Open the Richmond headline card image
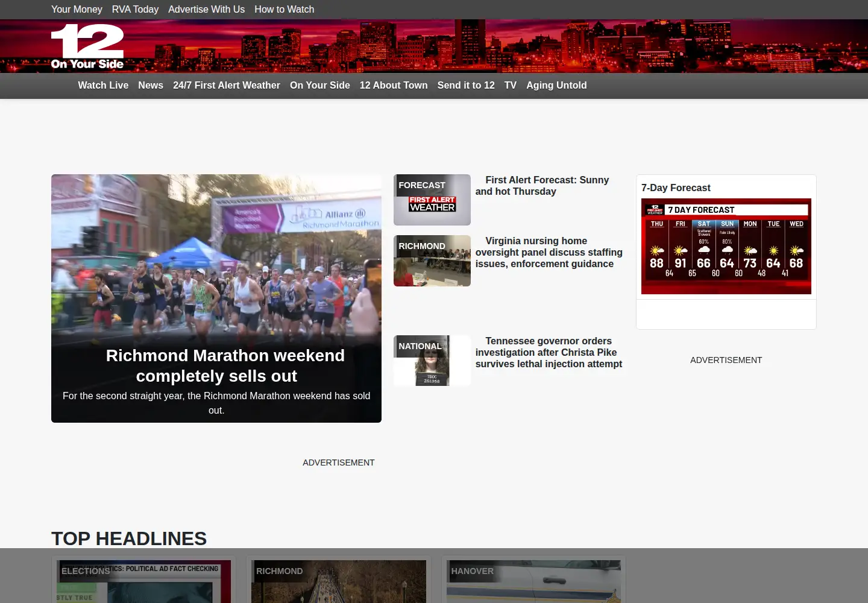Screen dimensions: 868x603 [x=339, y=581]
